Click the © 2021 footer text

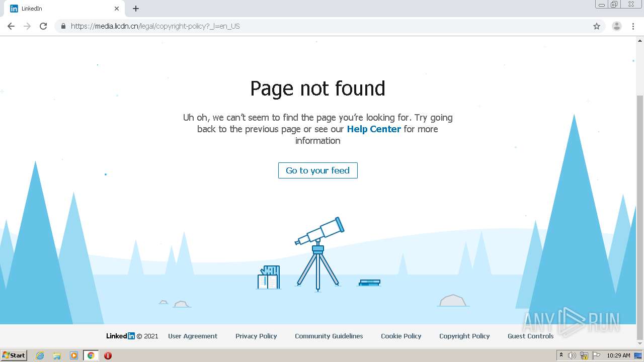(x=147, y=336)
